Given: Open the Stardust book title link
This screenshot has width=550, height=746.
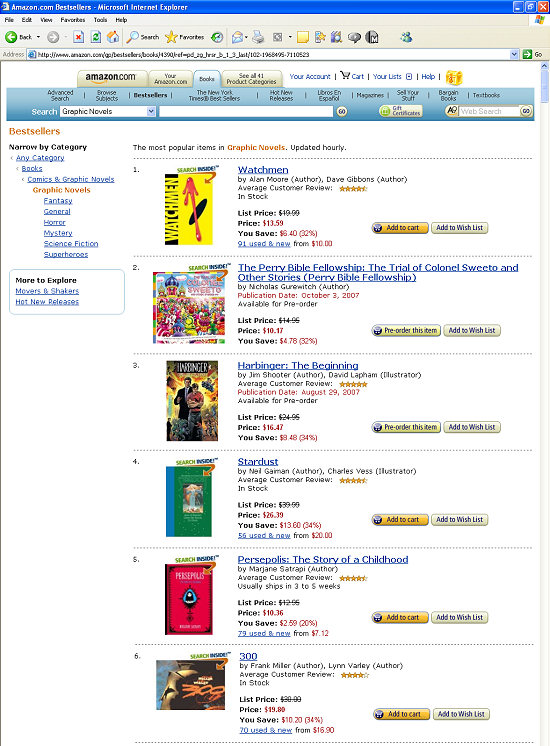Looking at the screenshot, I should point(258,461).
